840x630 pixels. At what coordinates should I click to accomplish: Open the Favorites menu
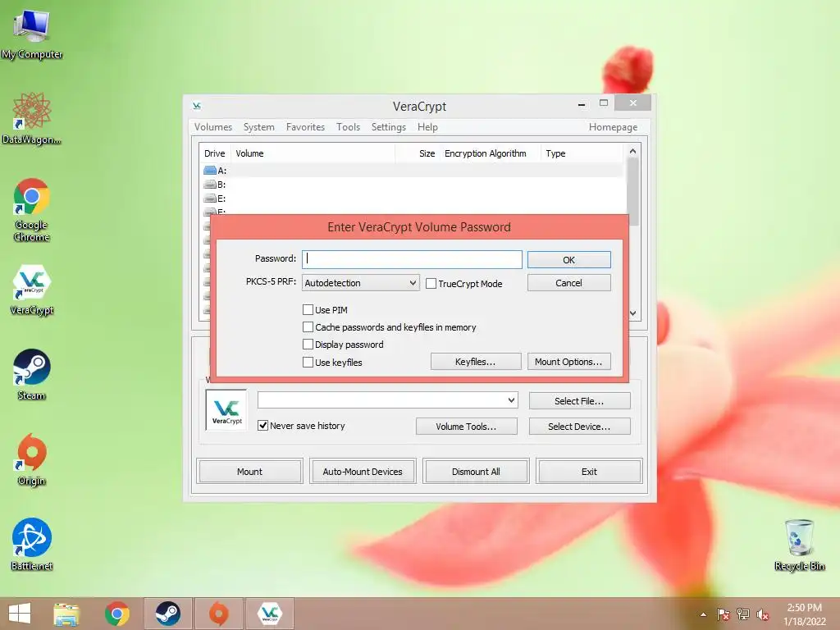305,127
